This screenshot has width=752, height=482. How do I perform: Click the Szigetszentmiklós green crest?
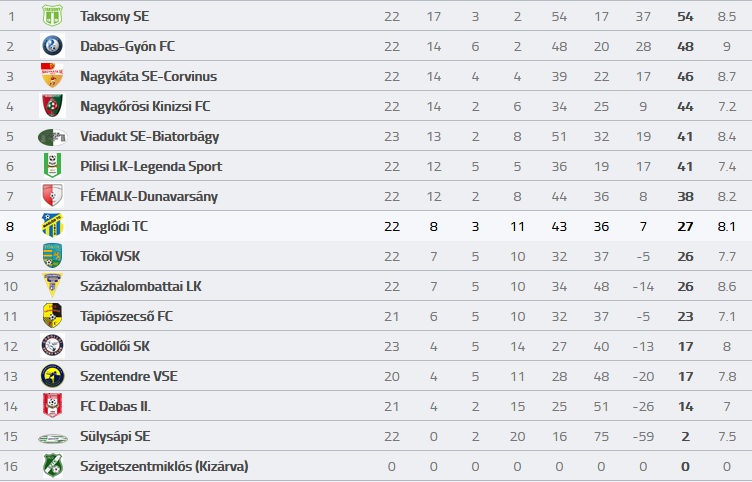click(52, 466)
